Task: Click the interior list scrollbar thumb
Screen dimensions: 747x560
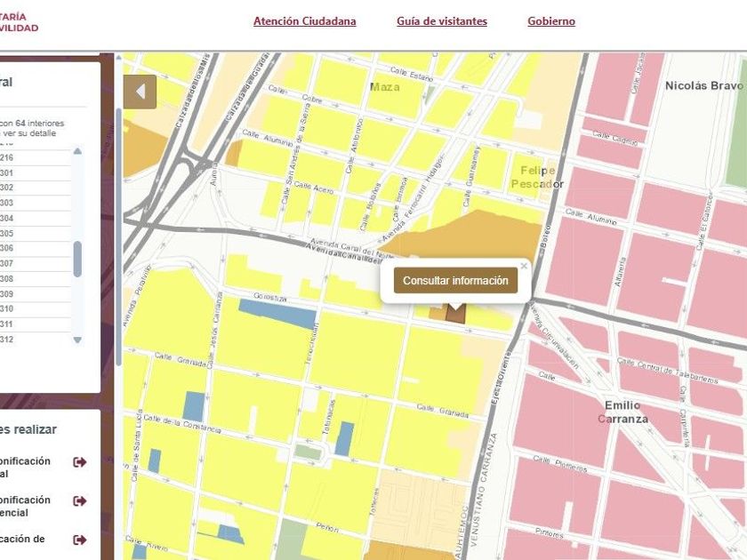Action: [77, 259]
